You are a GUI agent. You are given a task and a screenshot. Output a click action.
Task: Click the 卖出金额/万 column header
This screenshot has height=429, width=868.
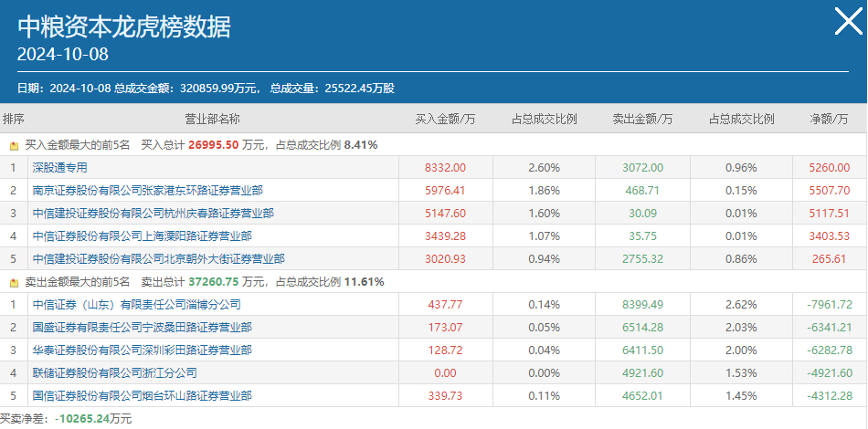point(642,119)
